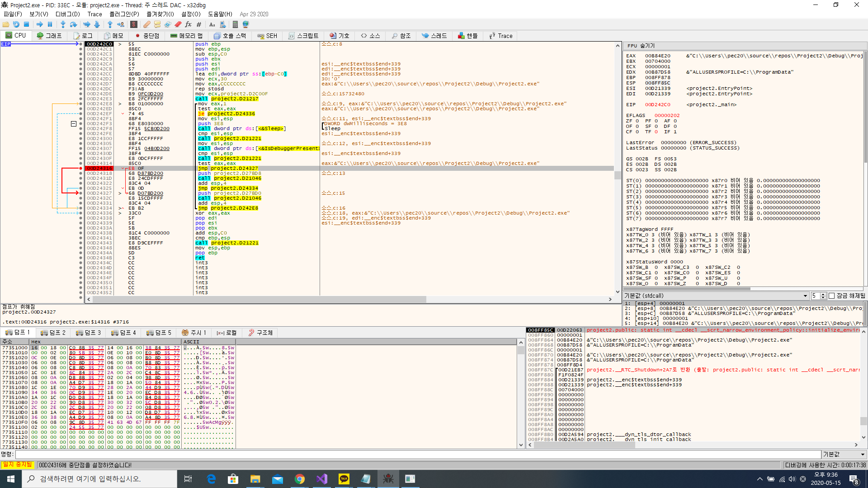Stop debugging with blue stop icon
The width and height of the screenshot is (868, 488).
click(x=27, y=24)
